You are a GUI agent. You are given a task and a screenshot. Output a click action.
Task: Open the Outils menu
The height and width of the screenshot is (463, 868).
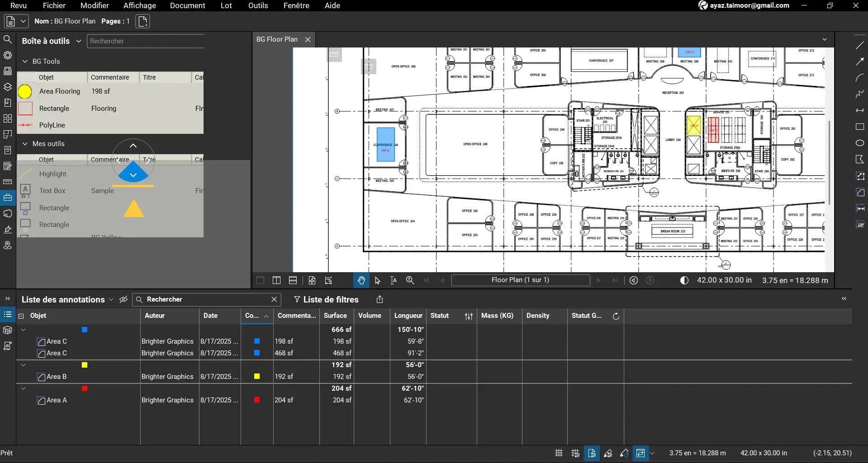pos(258,5)
